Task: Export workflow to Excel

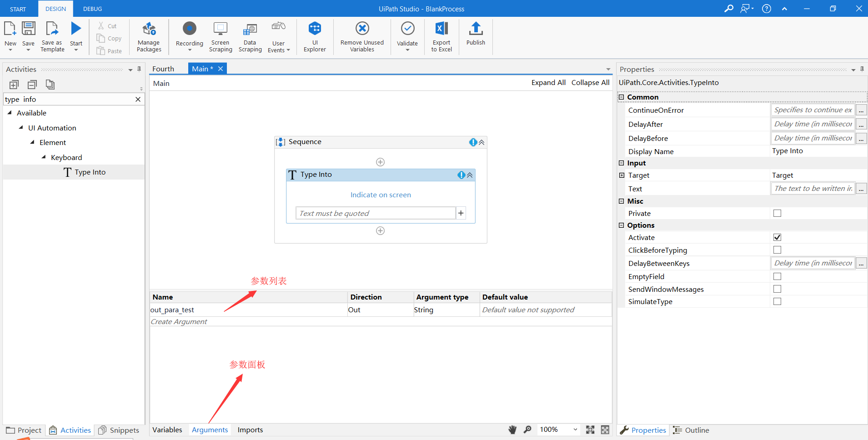Action: pyautogui.click(x=442, y=36)
